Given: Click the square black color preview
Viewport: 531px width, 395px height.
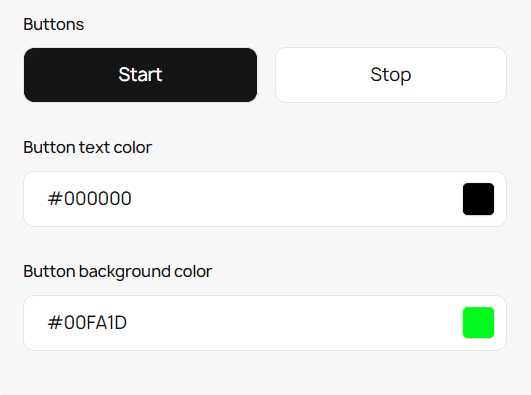Looking at the screenshot, I should pyautogui.click(x=478, y=199).
